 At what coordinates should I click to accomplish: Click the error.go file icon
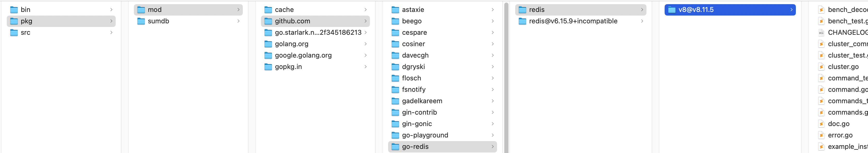click(821, 135)
